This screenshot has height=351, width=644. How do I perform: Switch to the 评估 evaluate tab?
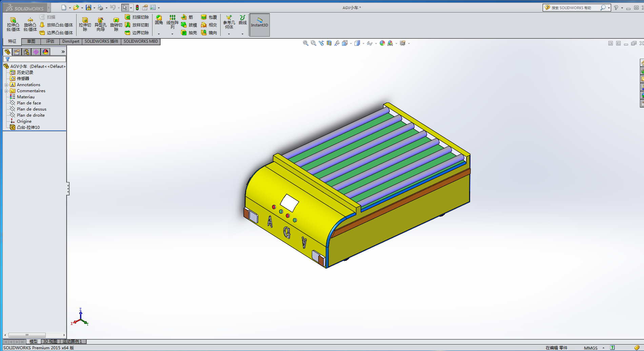point(50,41)
